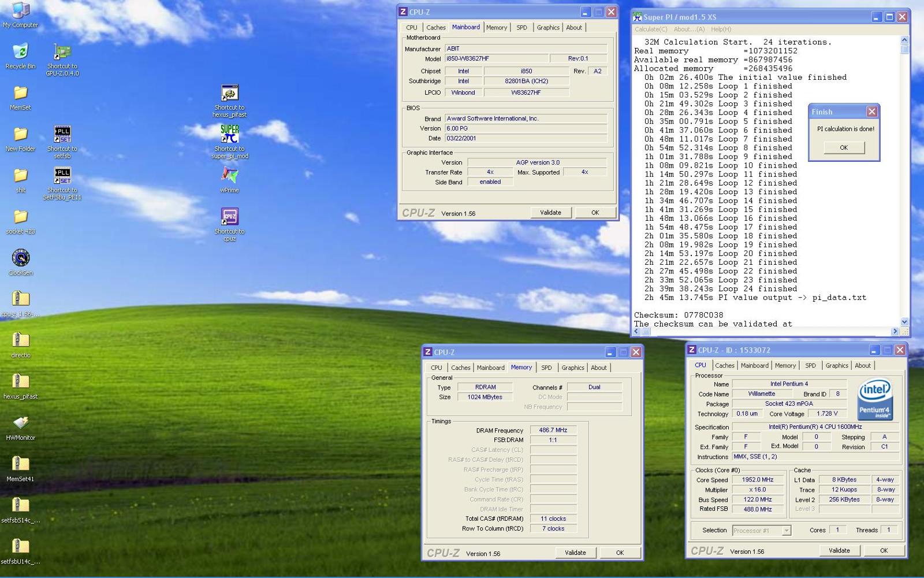The height and width of the screenshot is (578, 924).
Task: Click Validate in CPU-Z ID 1533072 window
Action: click(839, 550)
